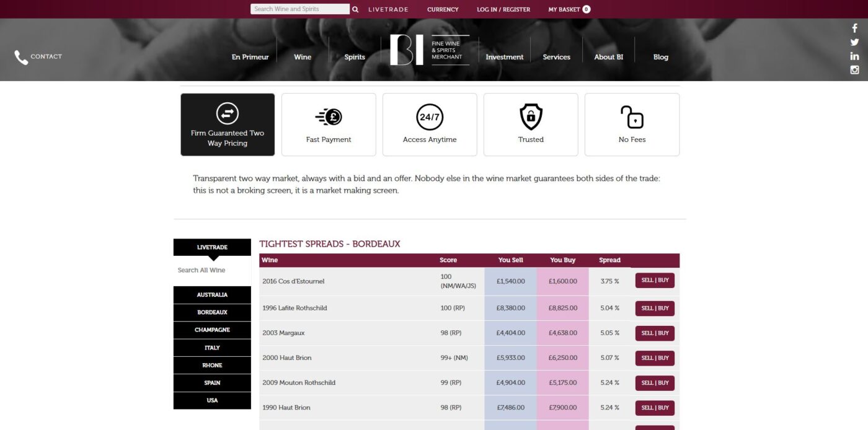The width and height of the screenshot is (868, 430).
Task: Select SPAIN region in sidebar
Action: pyautogui.click(x=212, y=383)
